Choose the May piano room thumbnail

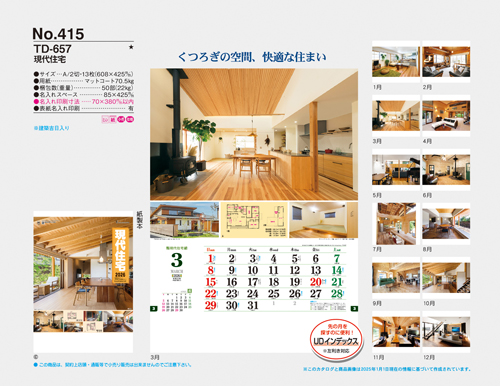tap(396, 170)
